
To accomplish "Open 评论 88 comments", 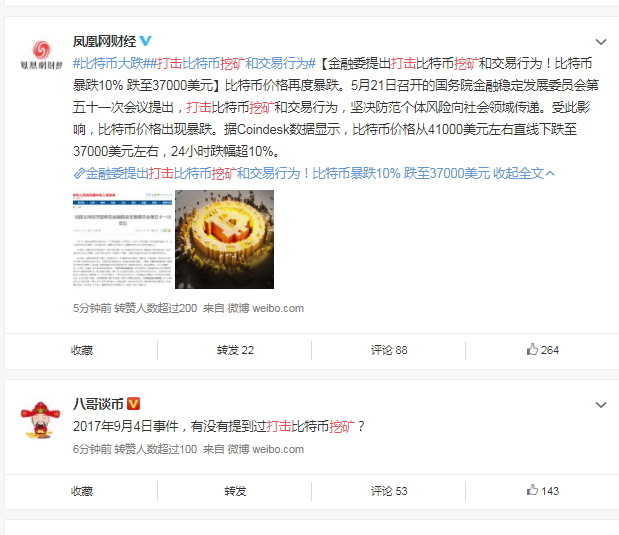I will pos(389,350).
